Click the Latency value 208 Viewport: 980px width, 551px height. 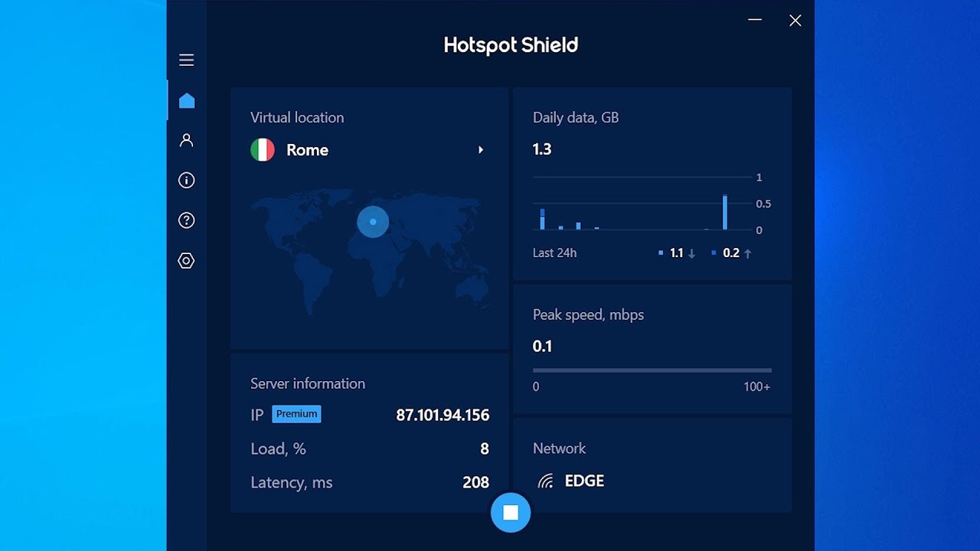tap(475, 483)
